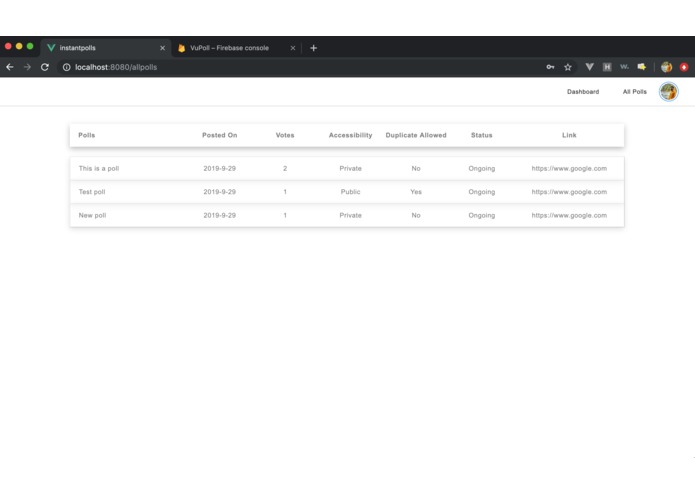Click the browser forward arrow

tap(27, 67)
